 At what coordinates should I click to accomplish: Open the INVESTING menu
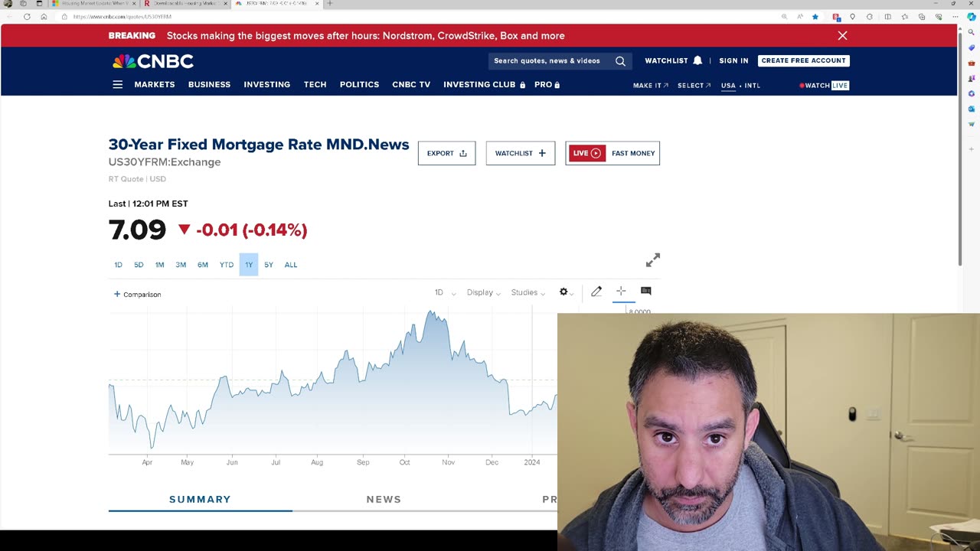pyautogui.click(x=267, y=85)
